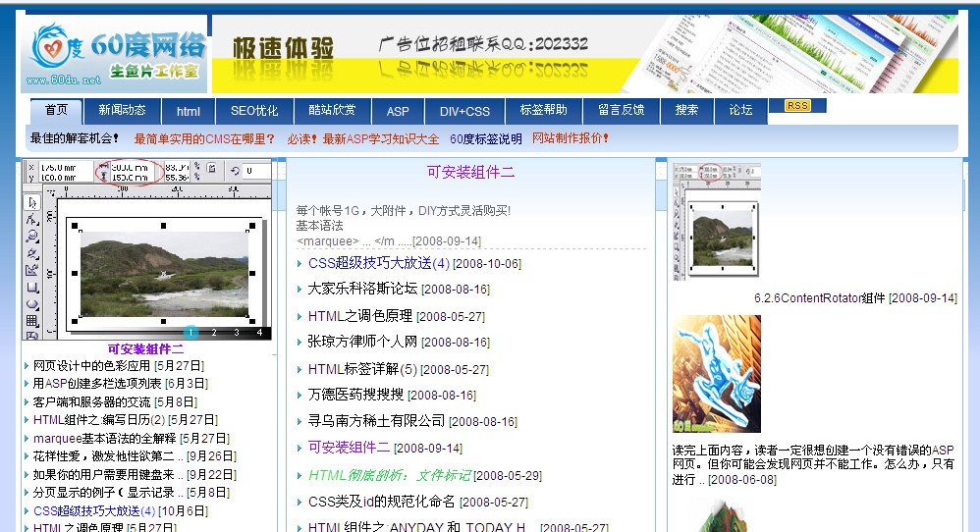The height and width of the screenshot is (532, 980).
Task: Open CSS超级技巧大放送(4) in left list
Action: (93, 510)
